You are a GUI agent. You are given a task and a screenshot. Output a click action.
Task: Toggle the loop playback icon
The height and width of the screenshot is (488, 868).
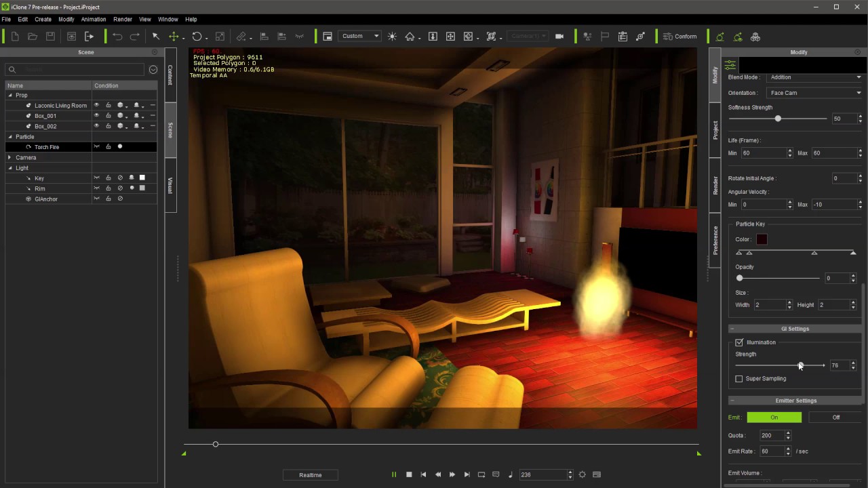(481, 474)
